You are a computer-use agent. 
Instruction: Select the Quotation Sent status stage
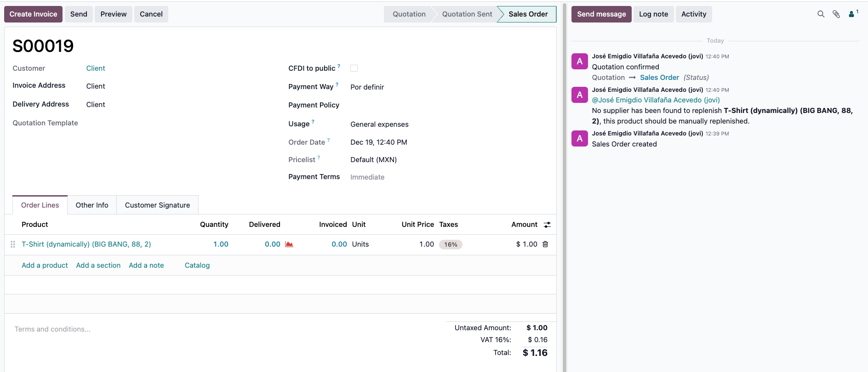(x=467, y=14)
